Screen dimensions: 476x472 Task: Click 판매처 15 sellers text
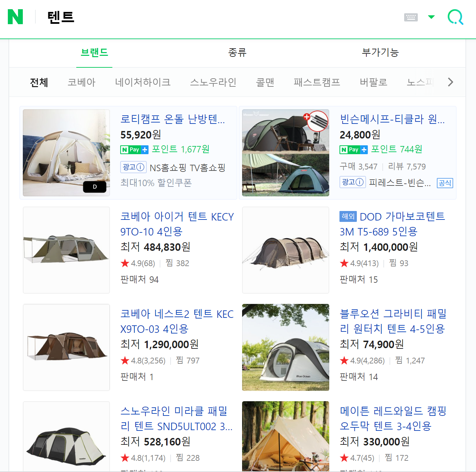[359, 279]
